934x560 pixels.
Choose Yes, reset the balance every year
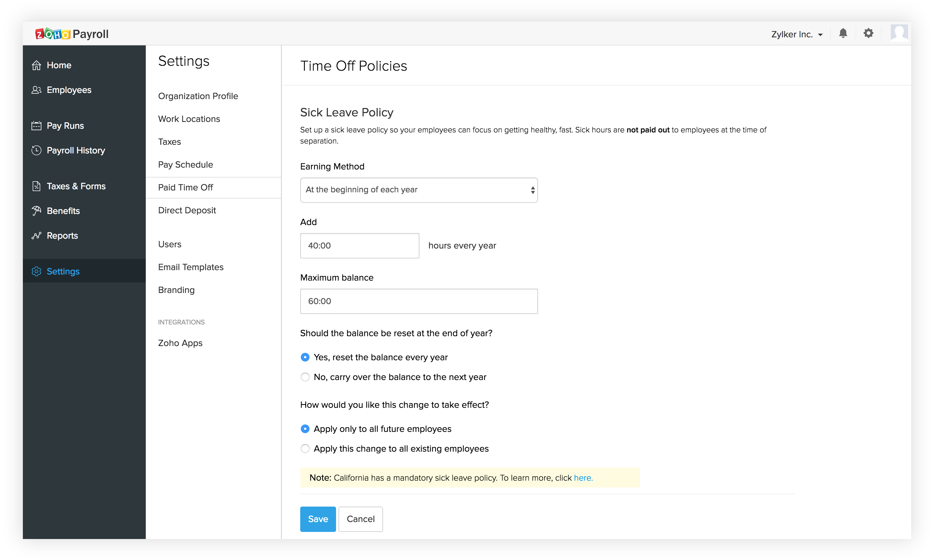click(x=305, y=357)
